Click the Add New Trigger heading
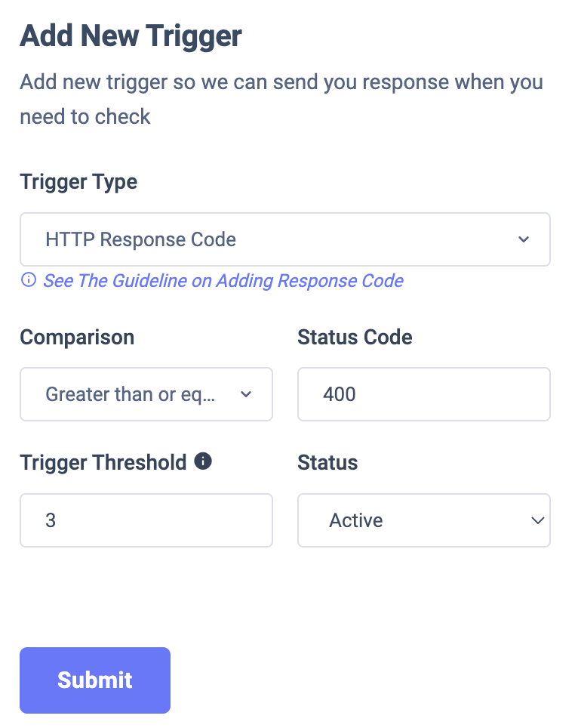 point(131,35)
